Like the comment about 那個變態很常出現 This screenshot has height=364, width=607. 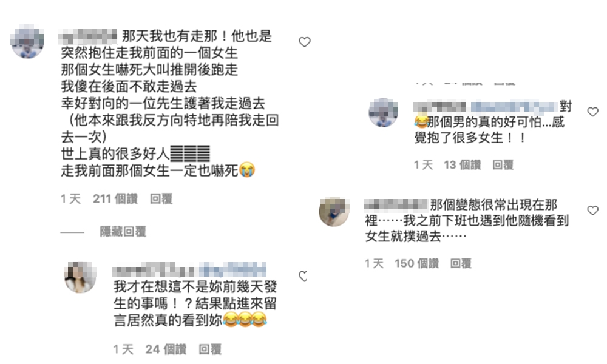point(592,211)
